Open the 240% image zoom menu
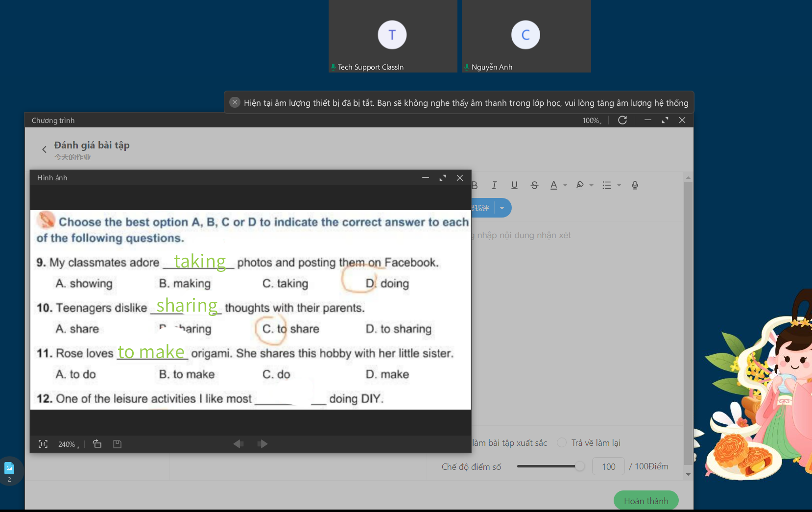Viewport: 812px width, 512px height. tap(68, 444)
